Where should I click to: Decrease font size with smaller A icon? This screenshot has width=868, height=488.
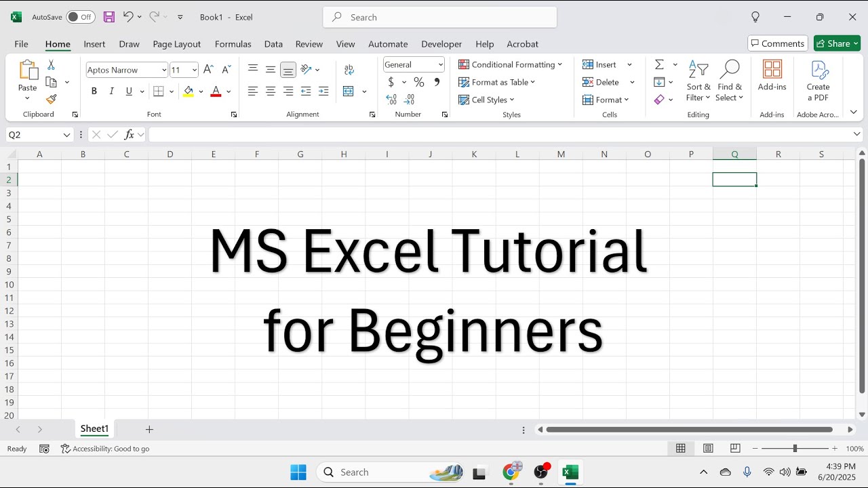tap(226, 70)
